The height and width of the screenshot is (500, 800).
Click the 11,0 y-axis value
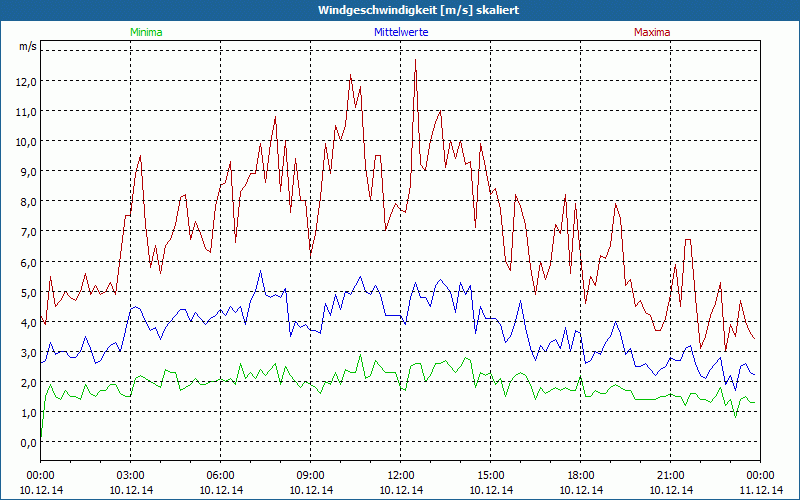[28, 111]
